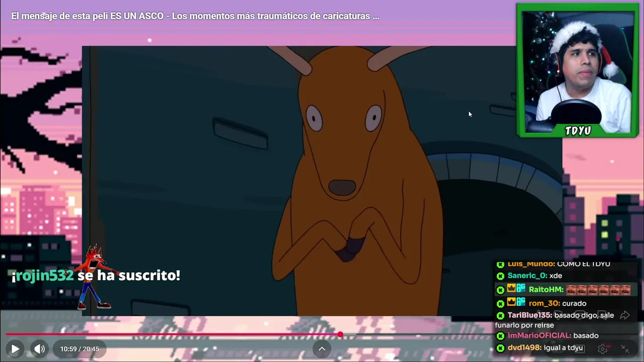Click the 'COMO EL TDYU' chat message

pyautogui.click(x=584, y=264)
